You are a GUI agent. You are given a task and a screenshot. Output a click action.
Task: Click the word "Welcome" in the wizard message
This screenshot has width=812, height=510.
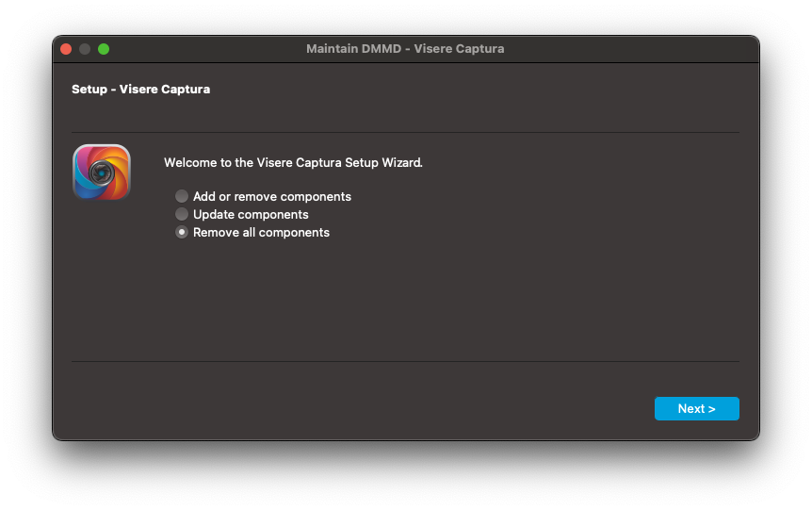coord(190,163)
